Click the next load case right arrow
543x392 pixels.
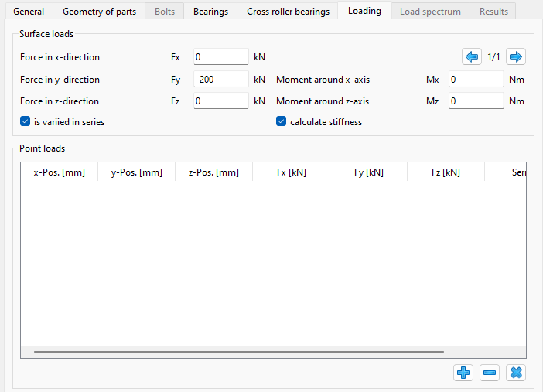(516, 57)
